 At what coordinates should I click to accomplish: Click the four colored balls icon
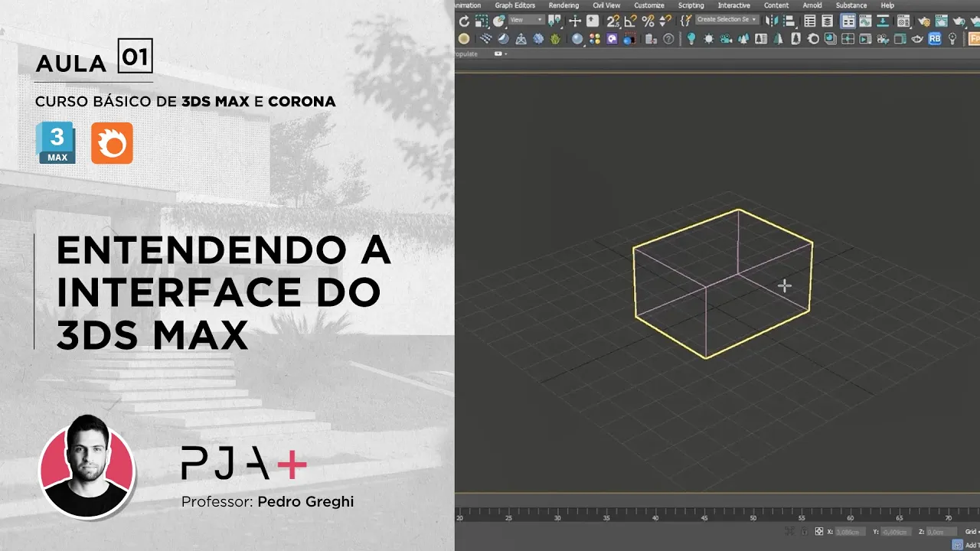coord(595,39)
